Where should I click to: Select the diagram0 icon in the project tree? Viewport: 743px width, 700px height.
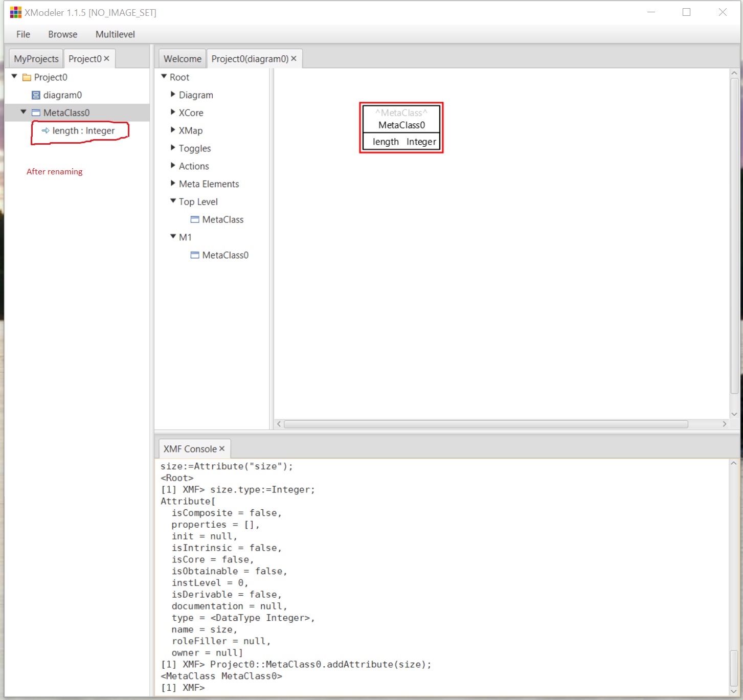click(35, 95)
